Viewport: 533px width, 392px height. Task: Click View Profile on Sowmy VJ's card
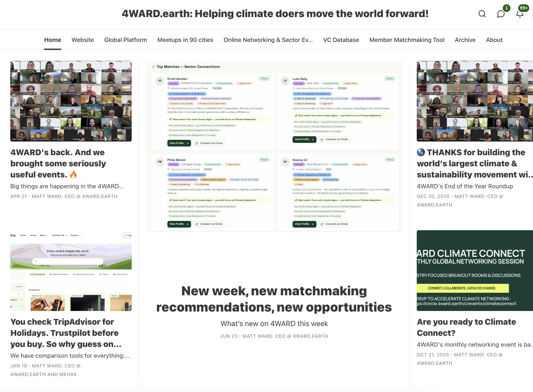[x=304, y=224]
